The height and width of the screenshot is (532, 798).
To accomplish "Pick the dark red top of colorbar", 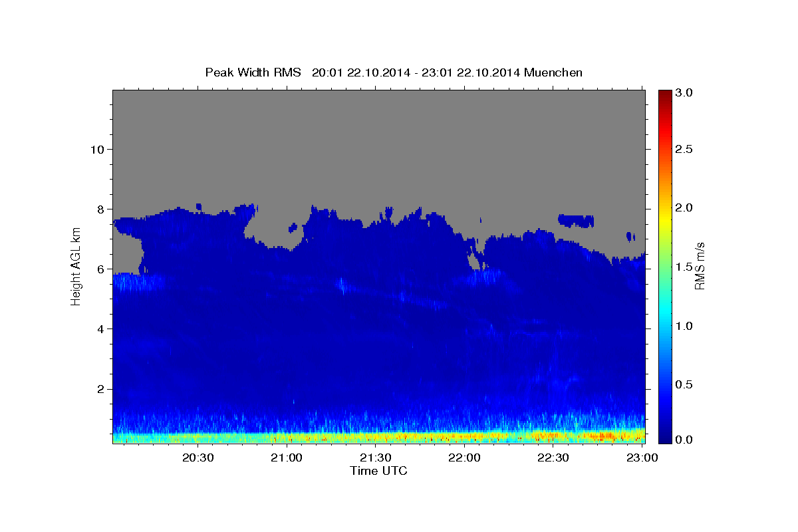I will 665,95.
